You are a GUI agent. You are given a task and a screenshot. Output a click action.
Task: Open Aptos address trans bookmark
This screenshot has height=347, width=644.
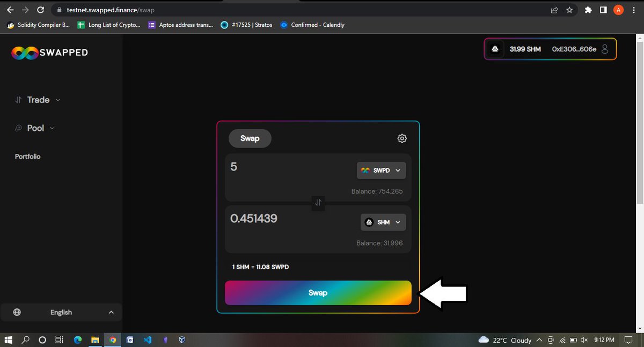[181, 25]
